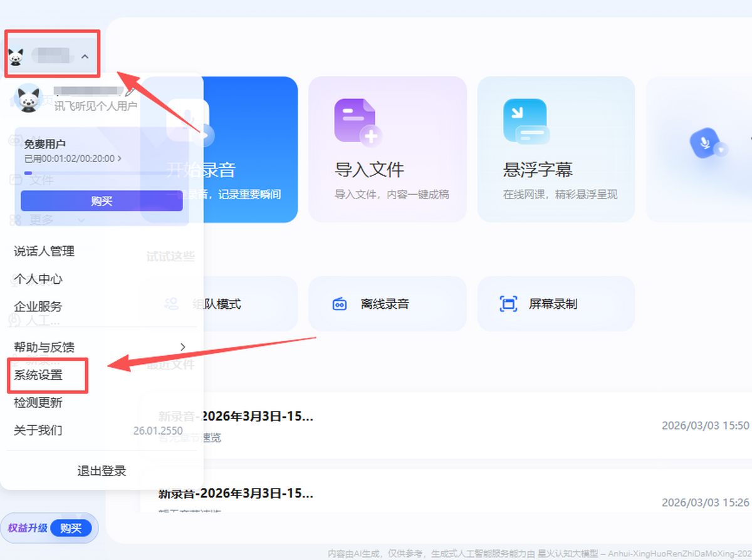
Task: Click the panda avatar in user panel
Action: [x=29, y=98]
